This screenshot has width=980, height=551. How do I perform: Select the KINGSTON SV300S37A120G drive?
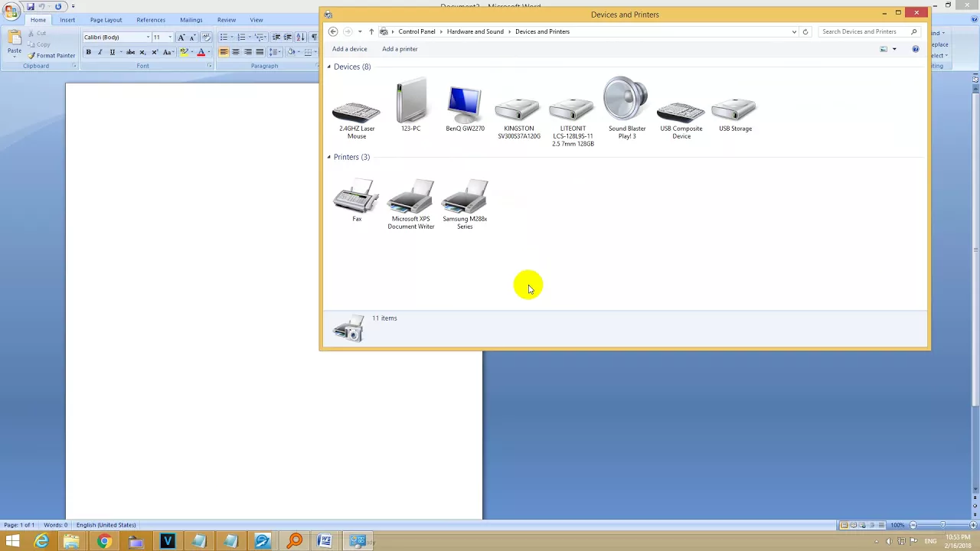pos(518,119)
